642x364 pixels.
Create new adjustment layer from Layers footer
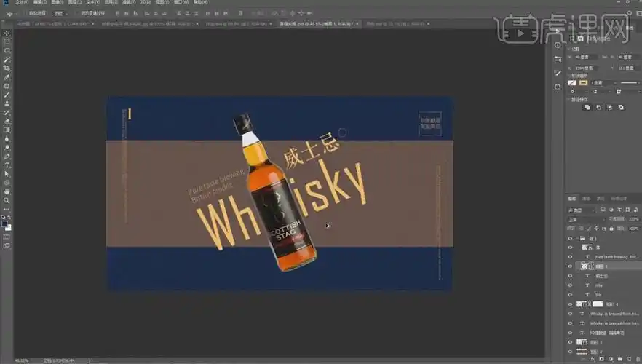611,359
